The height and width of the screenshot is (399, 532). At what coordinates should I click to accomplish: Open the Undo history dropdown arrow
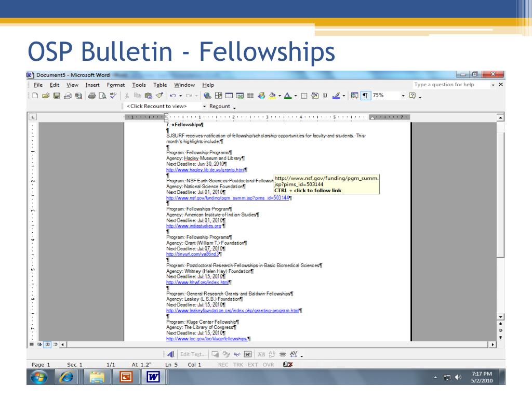tap(180, 96)
